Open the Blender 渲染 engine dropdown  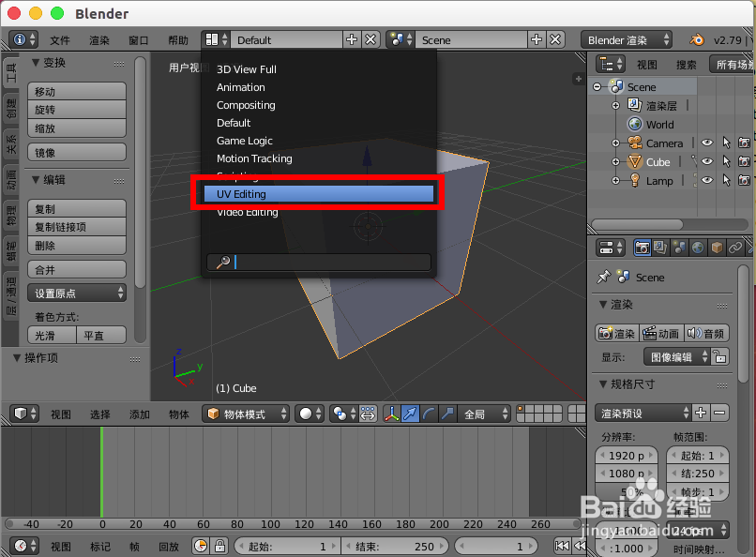pos(627,40)
